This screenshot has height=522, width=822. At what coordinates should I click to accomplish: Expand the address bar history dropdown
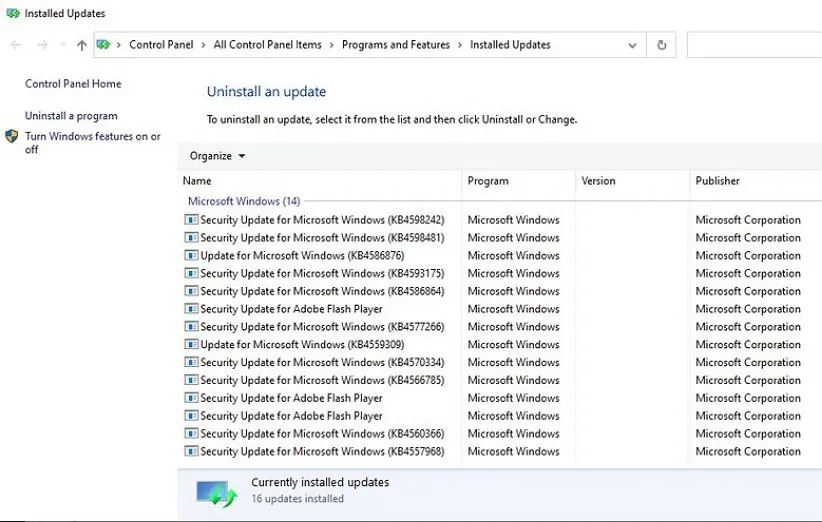(632, 45)
